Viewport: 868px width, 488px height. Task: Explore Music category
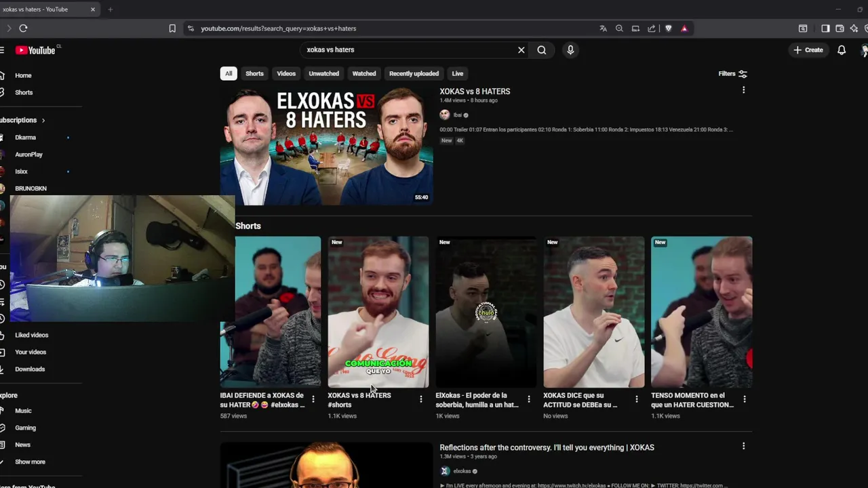23,411
